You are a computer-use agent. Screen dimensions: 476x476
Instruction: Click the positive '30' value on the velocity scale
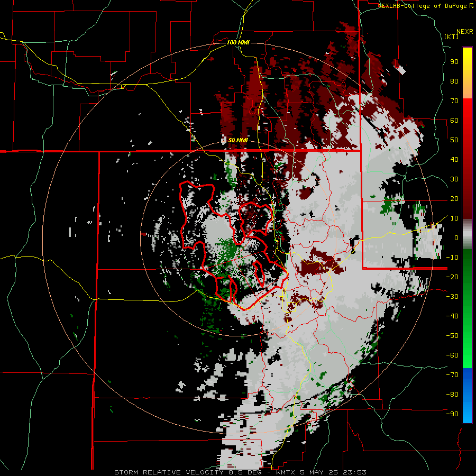point(454,179)
